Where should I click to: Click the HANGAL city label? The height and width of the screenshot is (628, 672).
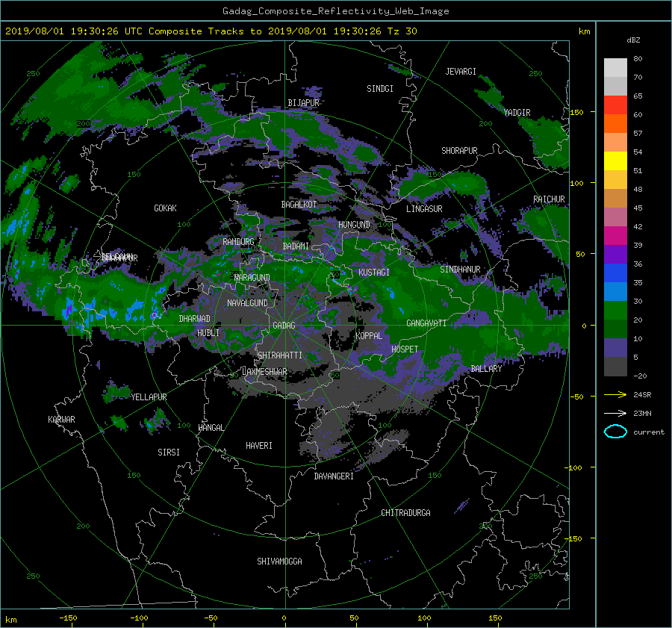211,428
